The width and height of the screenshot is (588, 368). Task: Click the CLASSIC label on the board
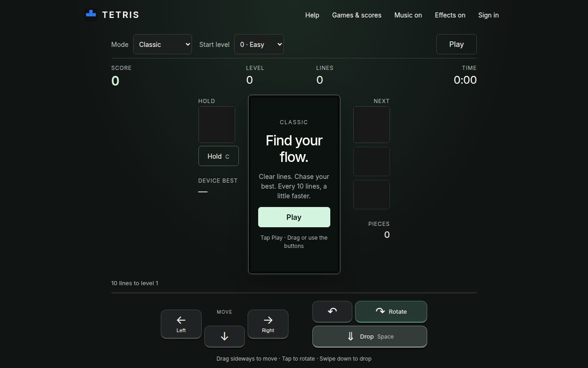[294, 122]
